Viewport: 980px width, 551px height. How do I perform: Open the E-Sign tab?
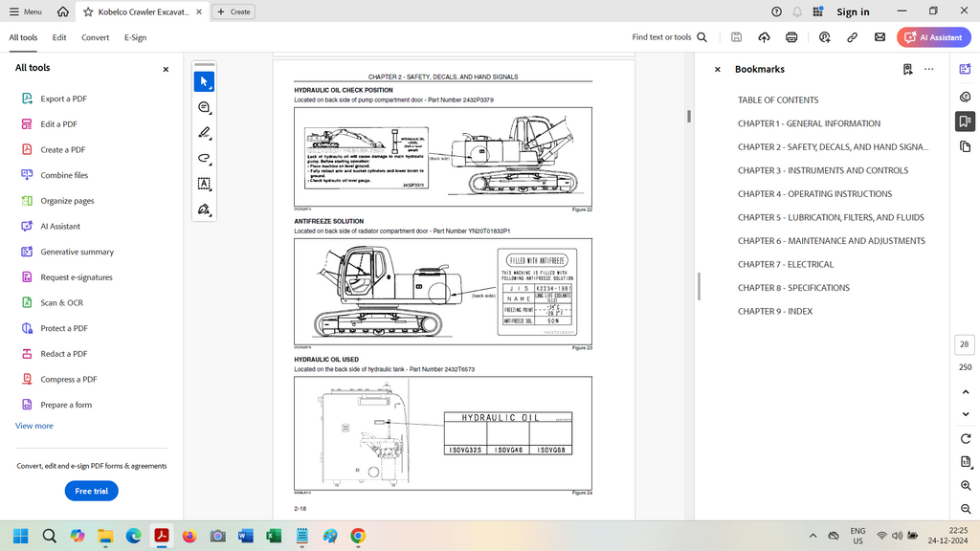click(x=135, y=37)
